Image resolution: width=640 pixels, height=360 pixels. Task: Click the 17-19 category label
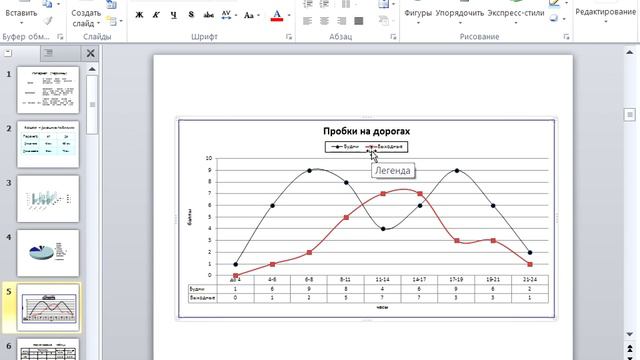[x=456, y=280]
